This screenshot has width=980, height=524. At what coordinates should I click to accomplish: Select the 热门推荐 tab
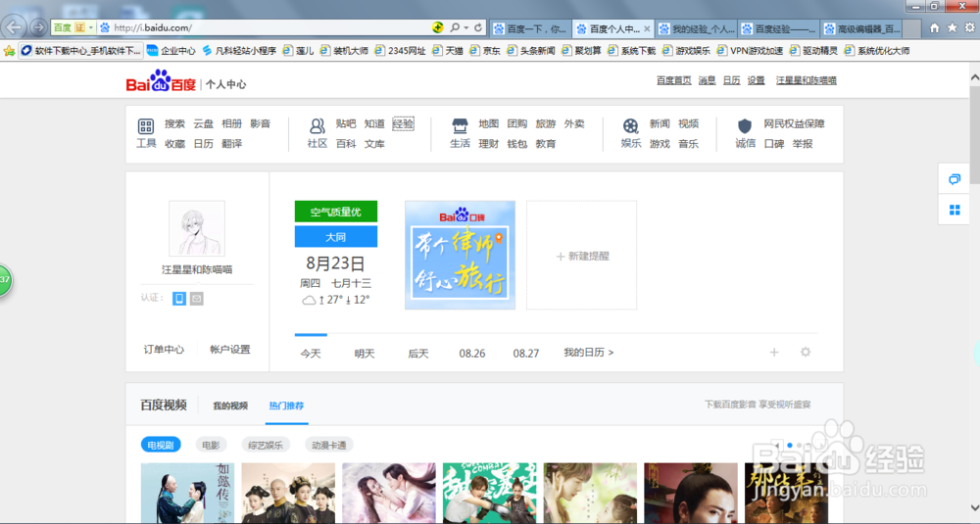point(286,405)
